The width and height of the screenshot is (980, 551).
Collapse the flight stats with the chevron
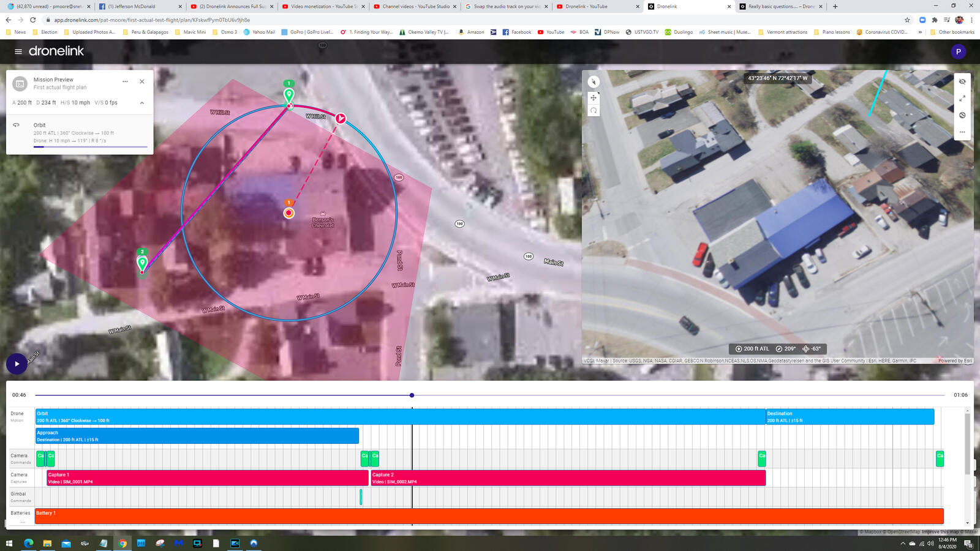click(141, 102)
